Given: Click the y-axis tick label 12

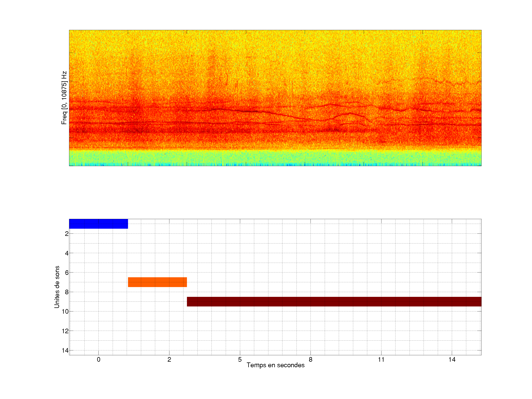Looking at the screenshot, I should coord(65,331).
